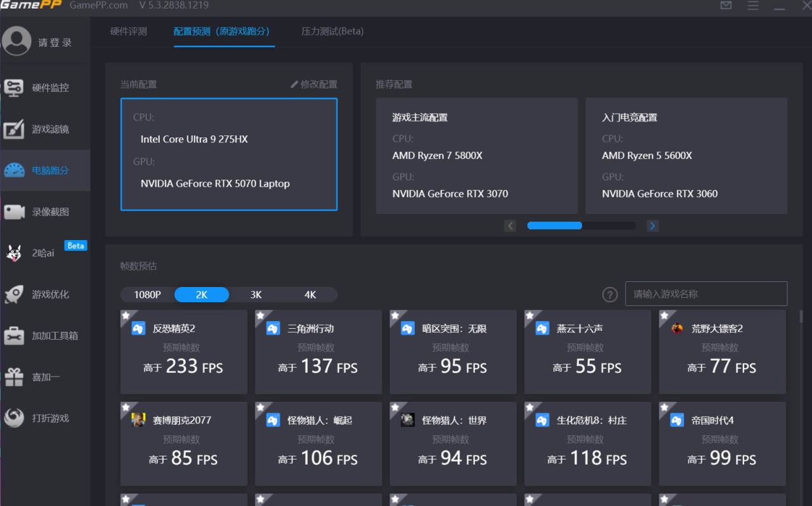
Task: Click the 修改配置 edit configuration link
Action: (314, 84)
